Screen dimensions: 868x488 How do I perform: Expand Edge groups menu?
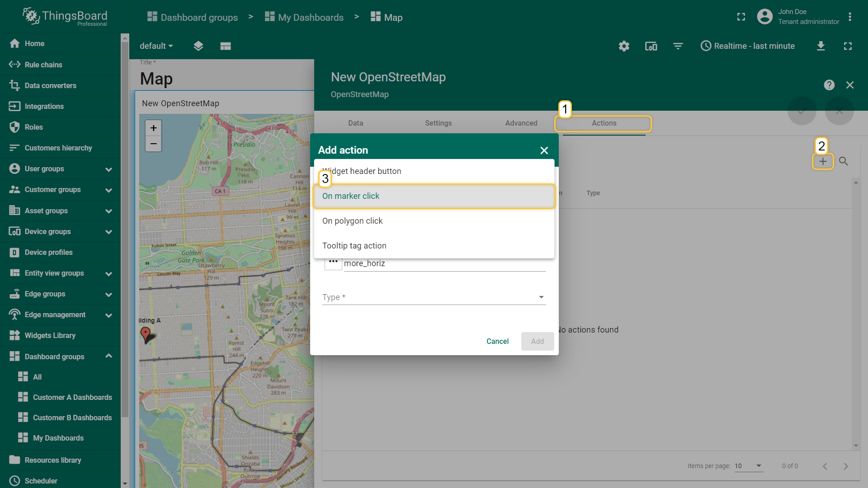coord(108,295)
